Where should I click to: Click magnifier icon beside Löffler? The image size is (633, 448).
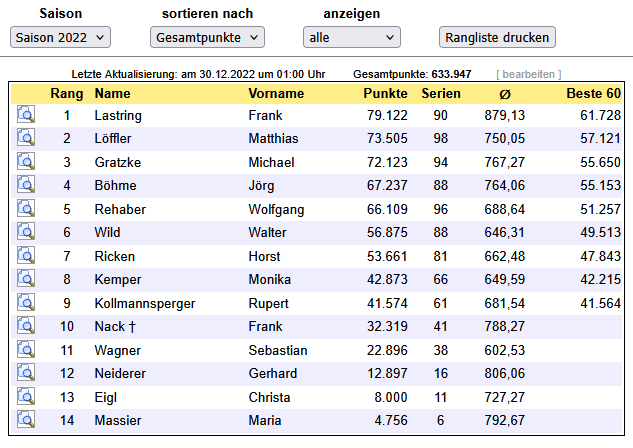coord(26,138)
